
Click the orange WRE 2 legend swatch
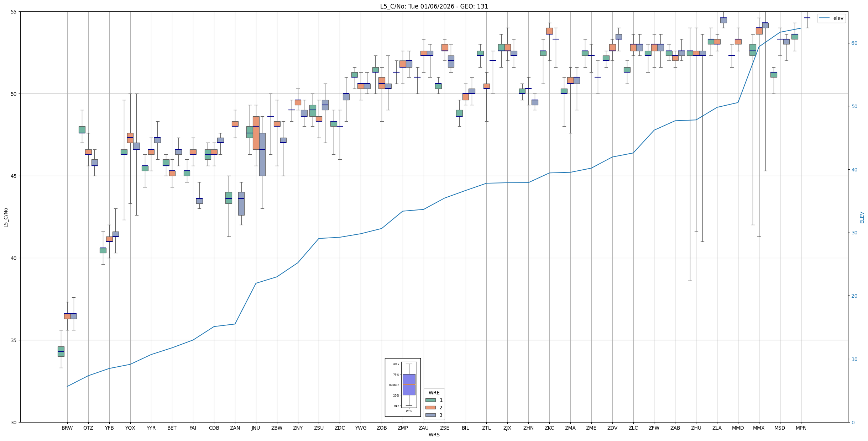[x=430, y=408]
